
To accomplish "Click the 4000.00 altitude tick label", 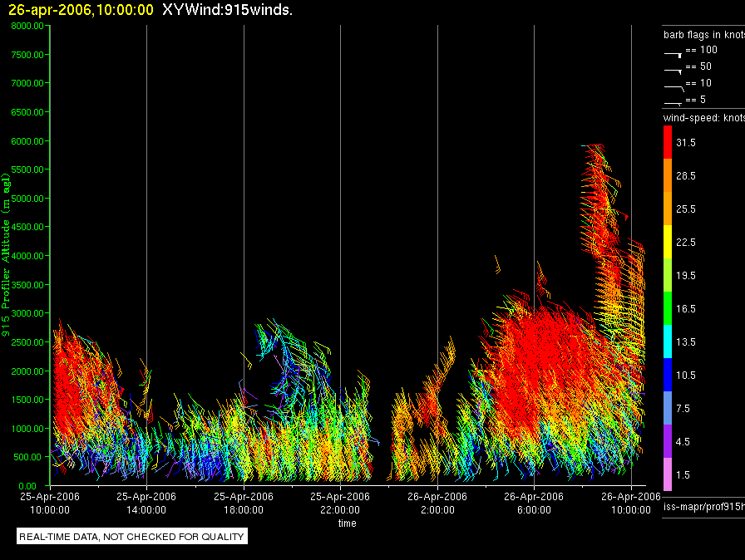I will (27, 256).
